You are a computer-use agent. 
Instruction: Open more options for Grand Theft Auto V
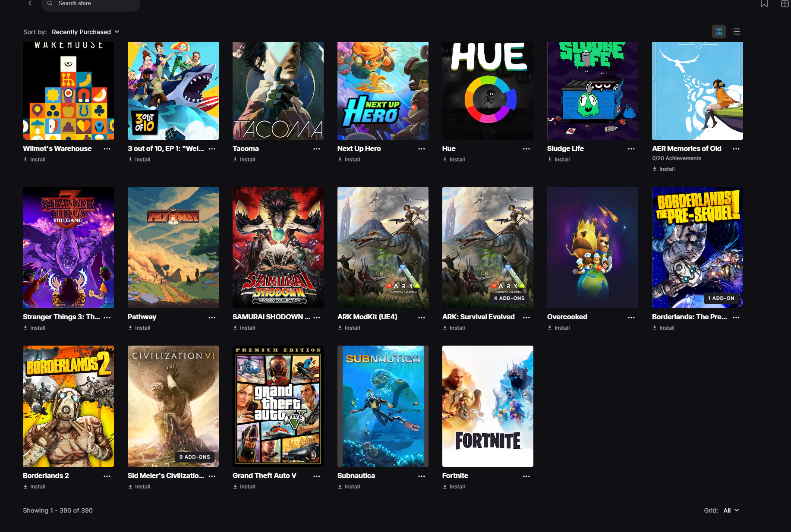[x=317, y=476]
